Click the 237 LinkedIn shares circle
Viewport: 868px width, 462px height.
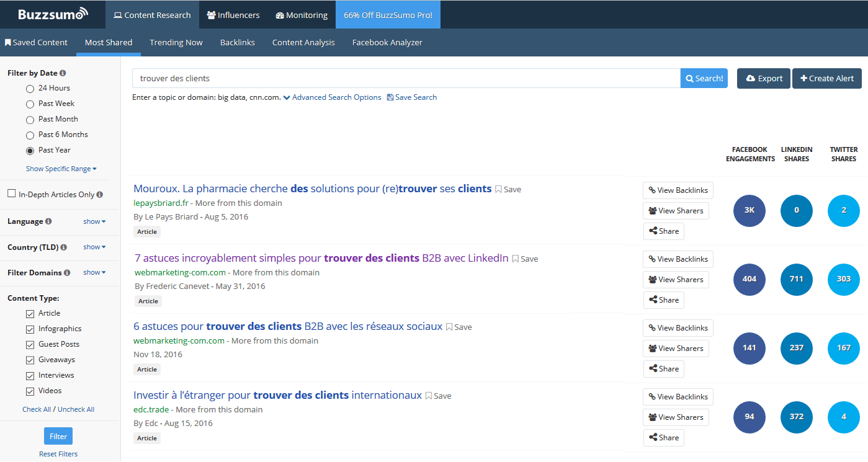[797, 348]
